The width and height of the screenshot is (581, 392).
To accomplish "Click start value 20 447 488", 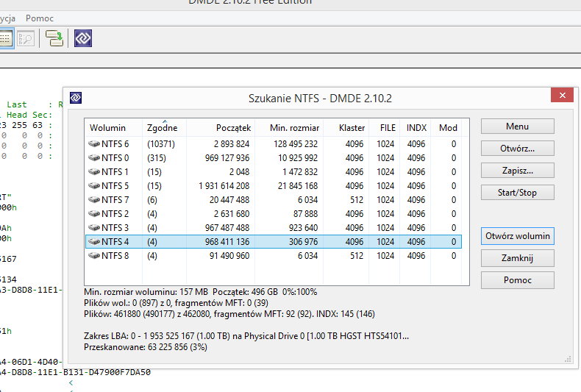I will point(229,200).
